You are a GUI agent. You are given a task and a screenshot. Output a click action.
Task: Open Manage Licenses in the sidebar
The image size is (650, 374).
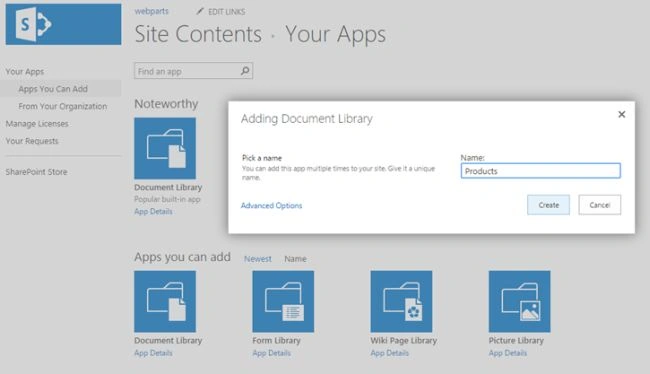(x=37, y=124)
